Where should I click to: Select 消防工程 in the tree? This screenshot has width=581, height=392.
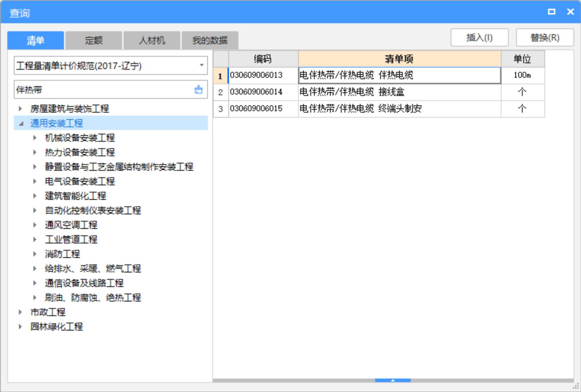62,254
